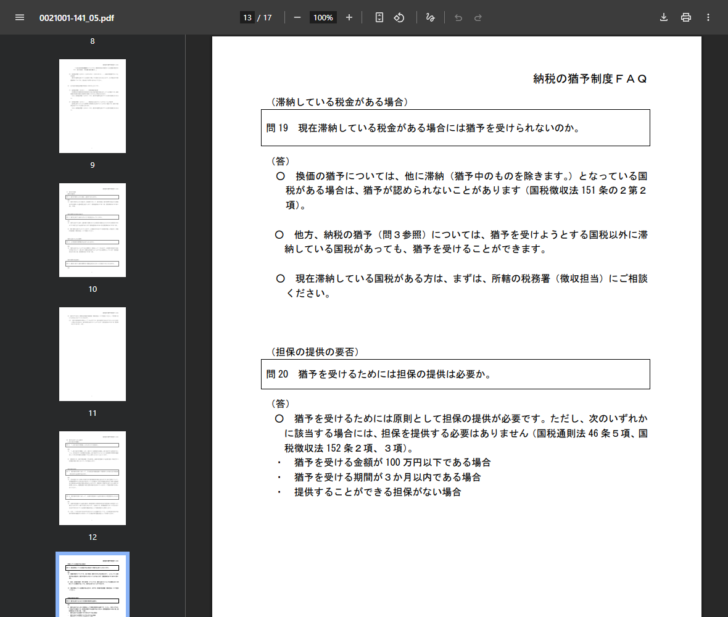This screenshot has width=728, height=617.
Task: Click the bullet 提供することができる担保がない場合
Action: 377,492
